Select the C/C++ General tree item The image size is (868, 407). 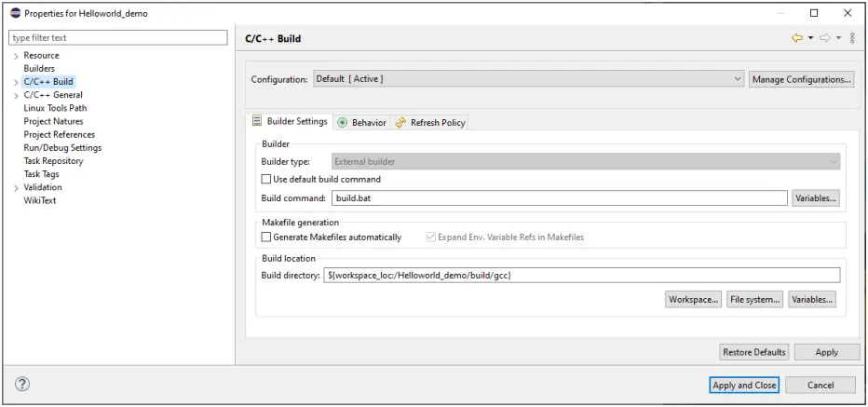(52, 95)
